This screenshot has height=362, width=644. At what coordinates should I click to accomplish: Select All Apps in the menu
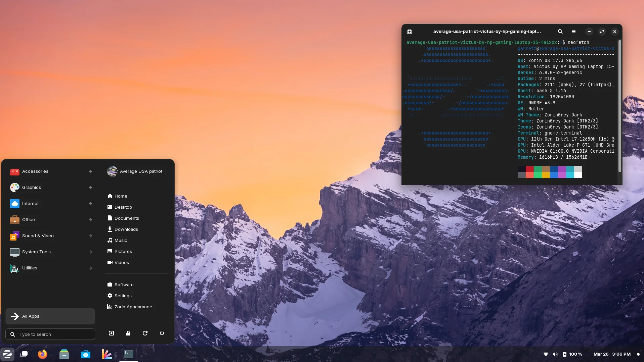[x=50, y=316]
